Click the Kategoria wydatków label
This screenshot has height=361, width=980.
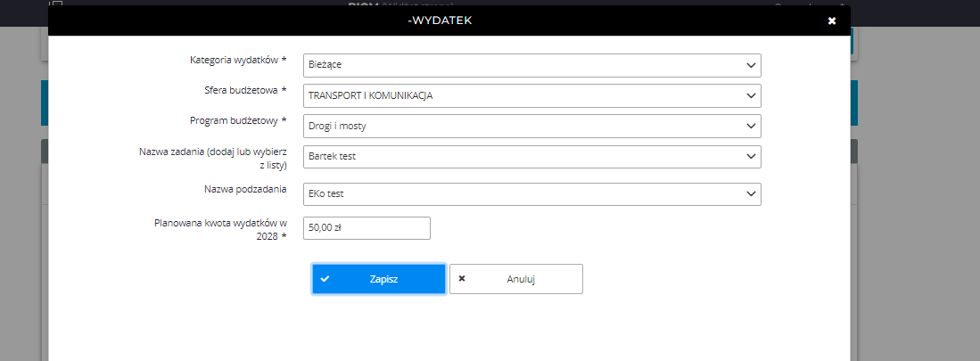pyautogui.click(x=238, y=61)
